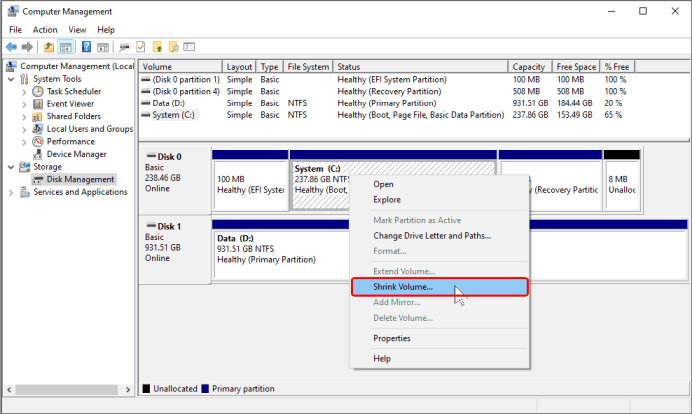The width and height of the screenshot is (692, 414).
Task: Collapse the Storage tree node
Action: 11,167
